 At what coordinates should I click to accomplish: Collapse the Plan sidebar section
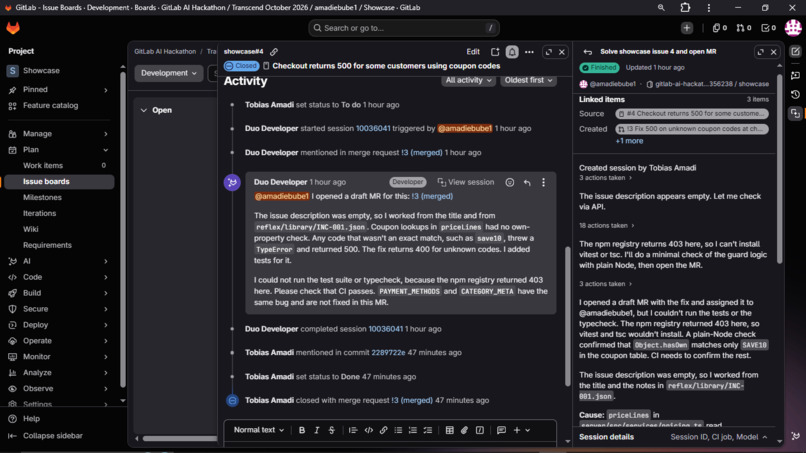105,150
